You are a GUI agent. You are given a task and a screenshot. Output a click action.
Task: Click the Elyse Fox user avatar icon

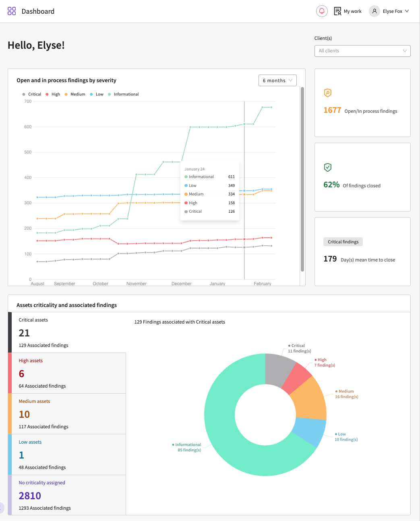(x=374, y=11)
